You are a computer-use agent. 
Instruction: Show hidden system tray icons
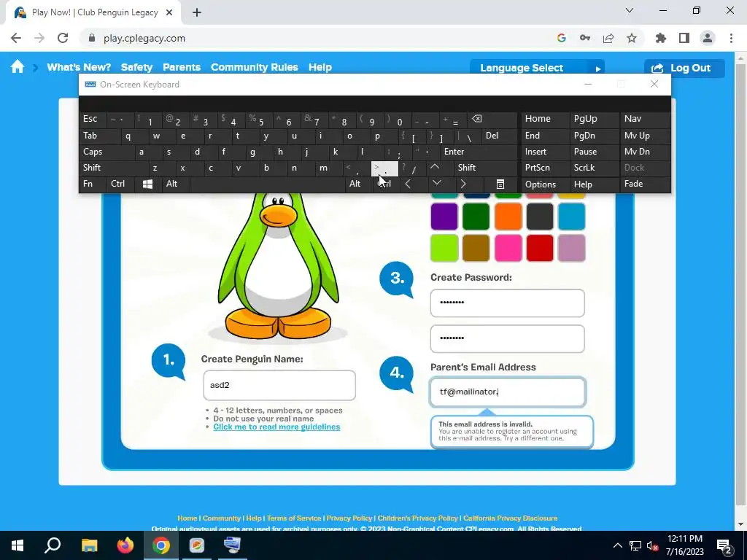click(x=617, y=545)
